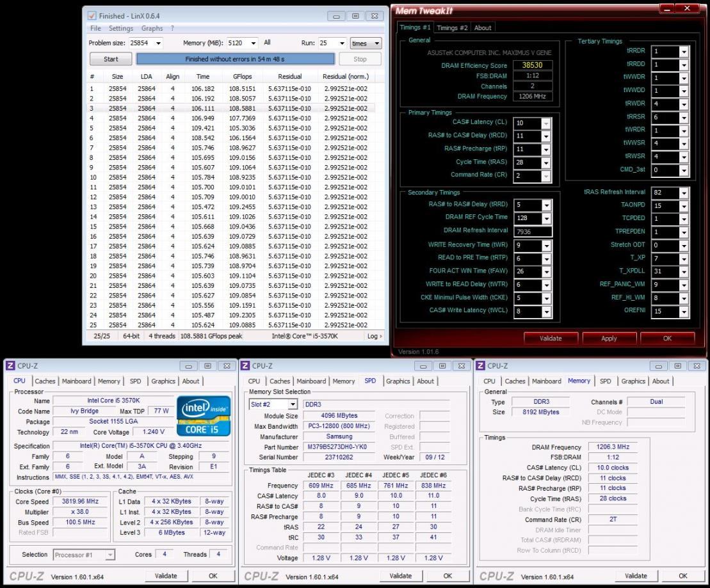The height and width of the screenshot is (588, 710).
Task: Click OK in Mem TweakIt
Action: (668, 338)
